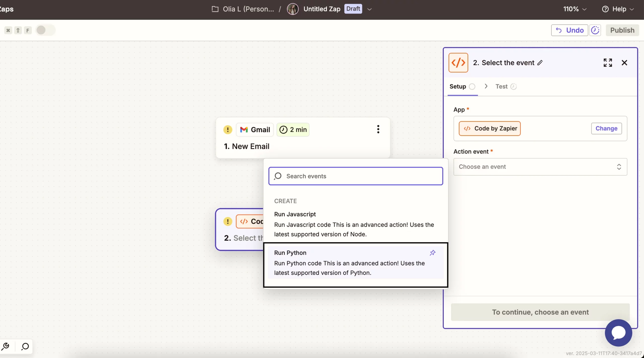Click the Untitled Zap title
The image size is (644, 358).
point(322,9)
